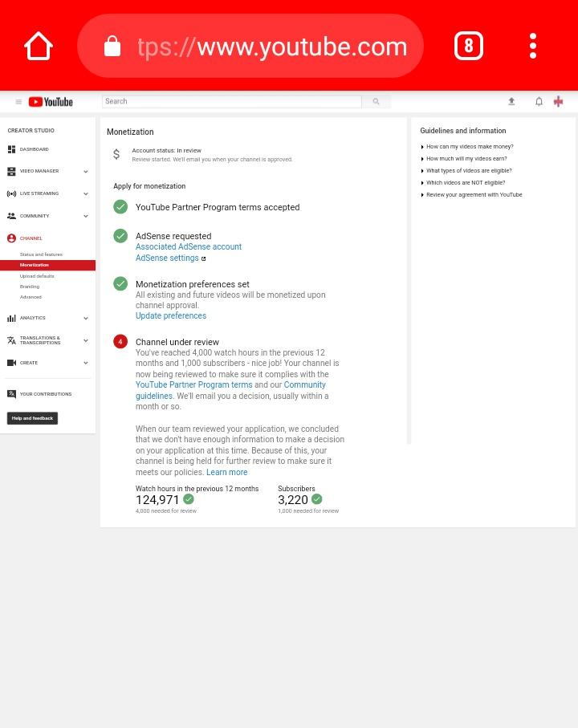Image resolution: width=578 pixels, height=728 pixels.
Task: Click the Update preferences link
Action: pyautogui.click(x=171, y=315)
